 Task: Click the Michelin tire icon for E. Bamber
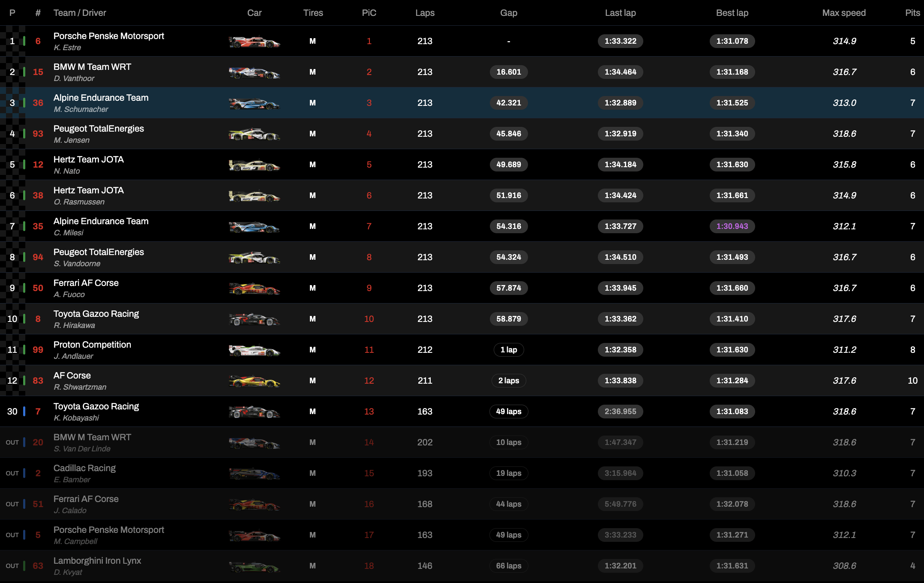313,473
